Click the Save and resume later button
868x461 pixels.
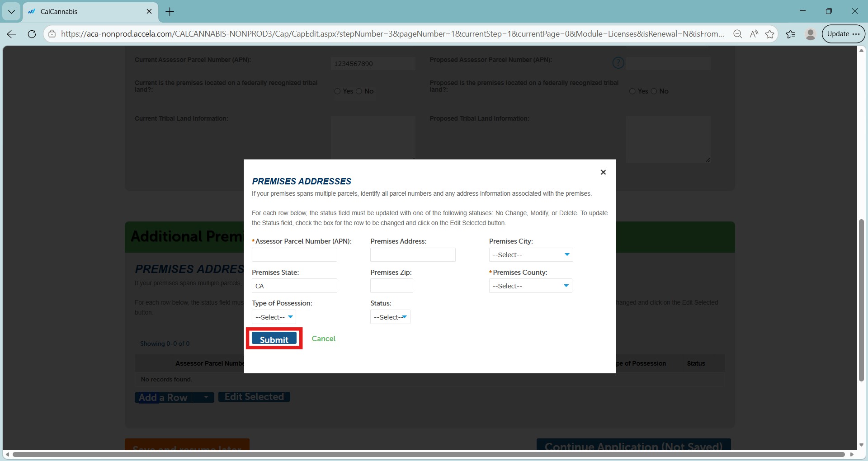tap(187, 445)
